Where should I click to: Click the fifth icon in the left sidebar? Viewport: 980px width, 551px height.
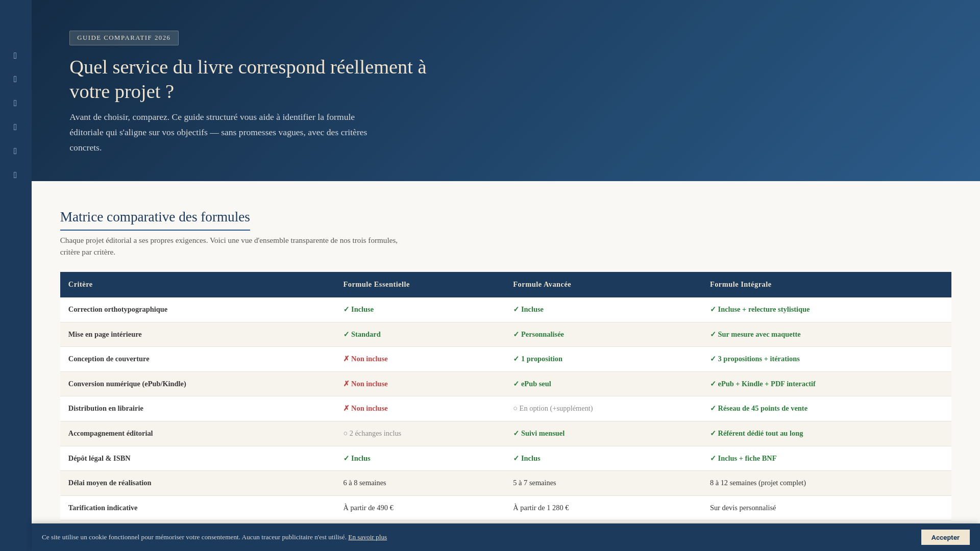(x=15, y=151)
